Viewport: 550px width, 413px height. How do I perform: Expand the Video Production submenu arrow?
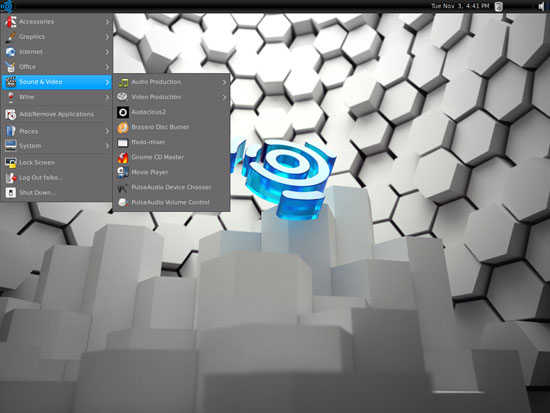(224, 97)
